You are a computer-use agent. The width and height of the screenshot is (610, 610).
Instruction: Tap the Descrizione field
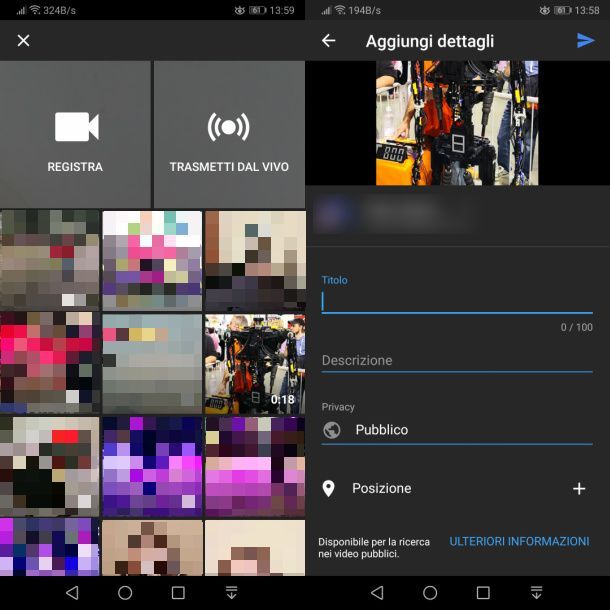[x=457, y=361]
